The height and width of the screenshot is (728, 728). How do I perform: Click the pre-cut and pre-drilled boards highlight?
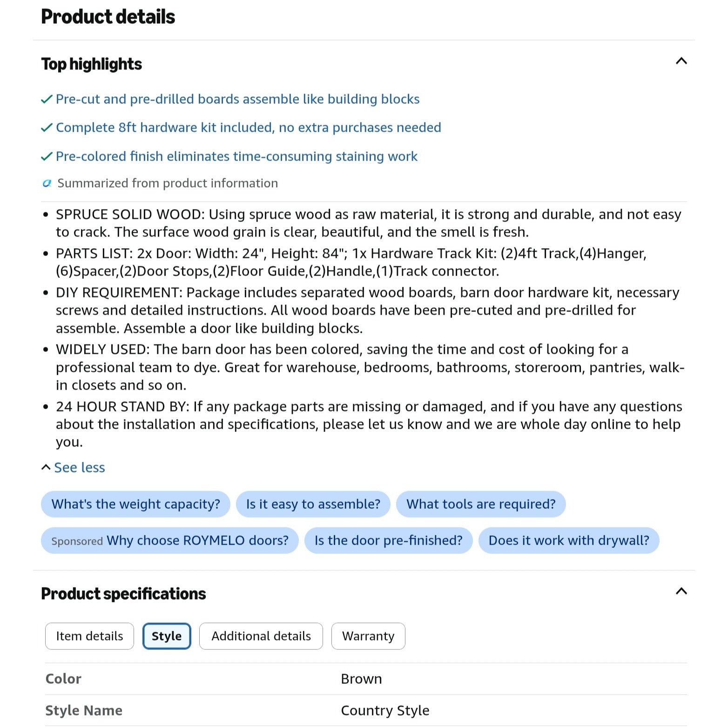point(237,99)
